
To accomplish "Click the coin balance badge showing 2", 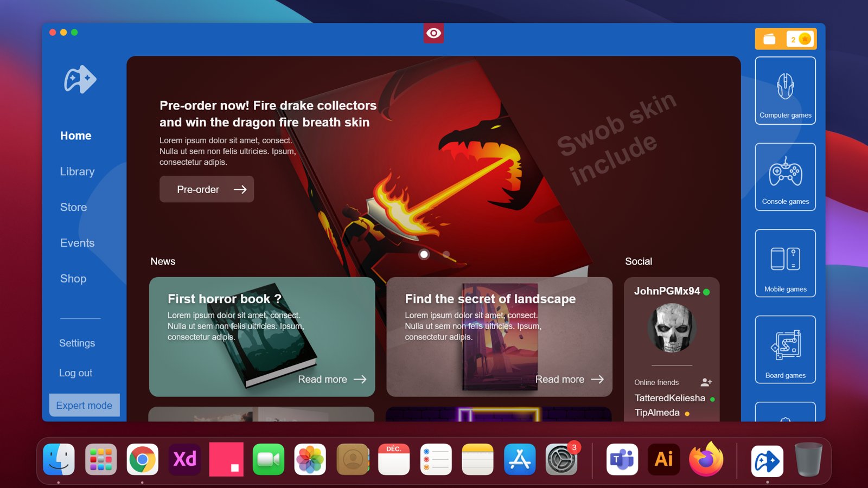I will [800, 39].
